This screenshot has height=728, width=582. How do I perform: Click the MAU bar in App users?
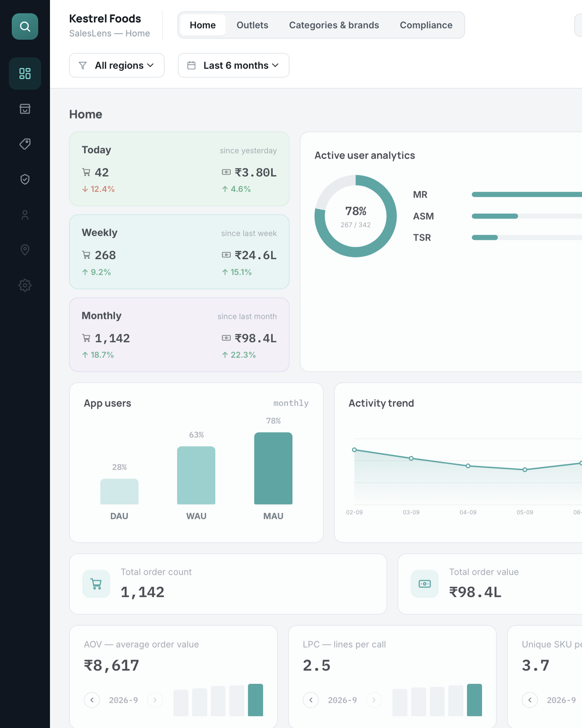coord(274,468)
